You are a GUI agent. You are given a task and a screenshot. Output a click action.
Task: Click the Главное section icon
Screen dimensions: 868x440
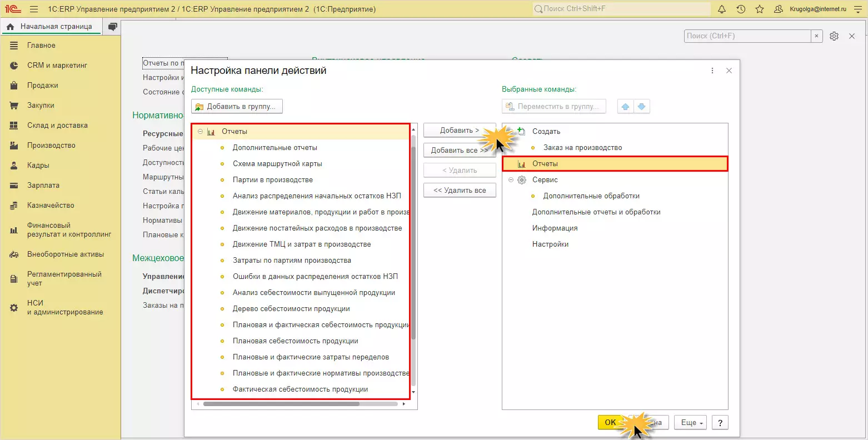[14, 46]
